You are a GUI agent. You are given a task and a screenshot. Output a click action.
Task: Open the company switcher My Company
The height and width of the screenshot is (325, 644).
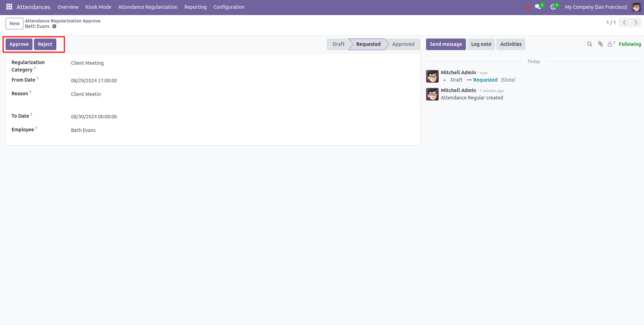(596, 7)
